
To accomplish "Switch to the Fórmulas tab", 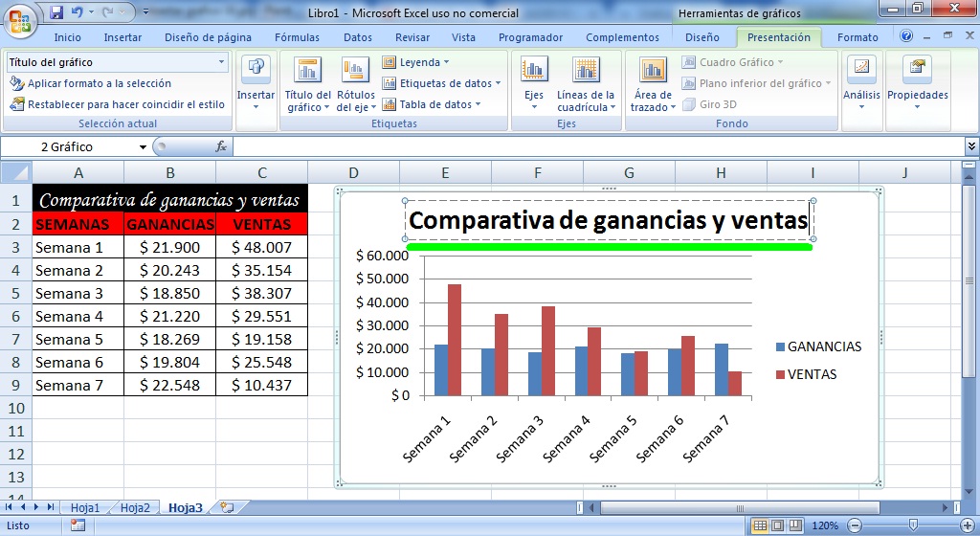I will 297,37.
